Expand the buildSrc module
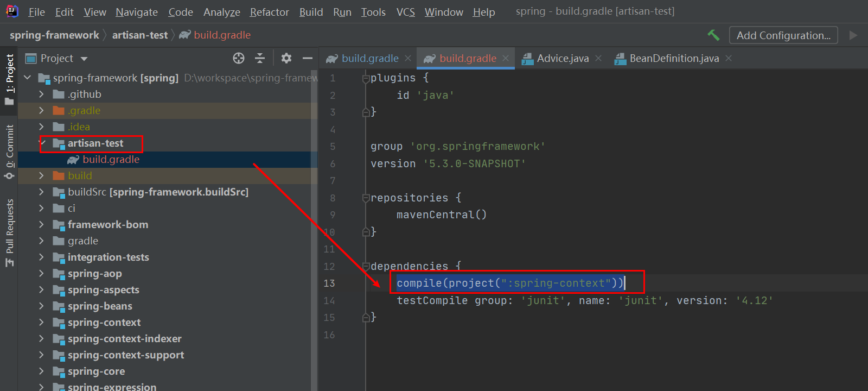The height and width of the screenshot is (391, 868). pyautogui.click(x=41, y=192)
